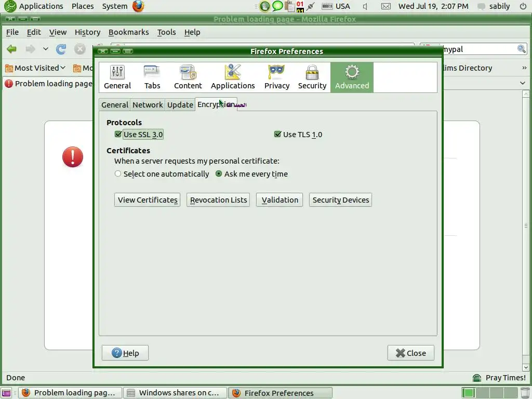This screenshot has height=399, width=532.
Task: Open the list all tabs dropdown arrow
Action: 523,83
